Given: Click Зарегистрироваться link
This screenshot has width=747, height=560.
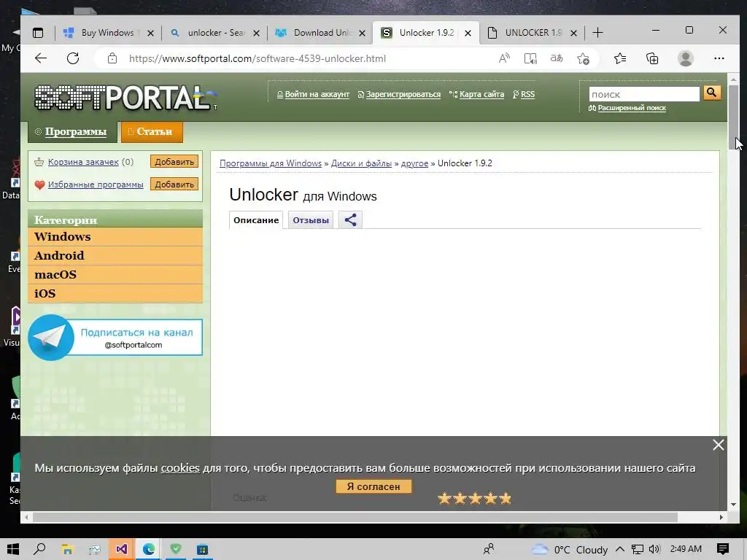Looking at the screenshot, I should click(x=403, y=94).
